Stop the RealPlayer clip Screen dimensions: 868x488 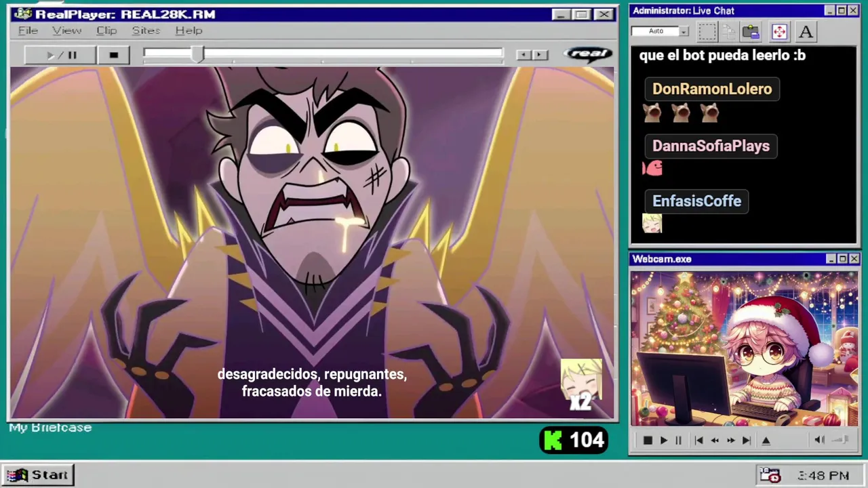[113, 55]
